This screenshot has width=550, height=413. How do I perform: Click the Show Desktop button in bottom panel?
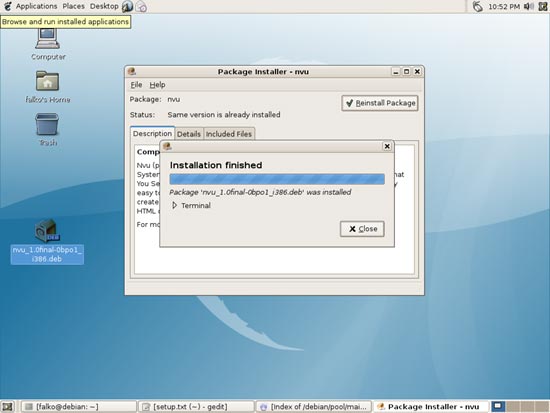pos(7,407)
